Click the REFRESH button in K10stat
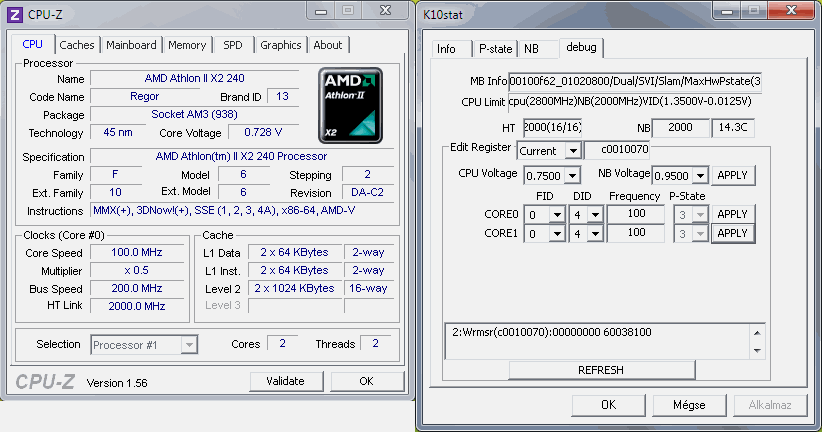 click(x=601, y=370)
